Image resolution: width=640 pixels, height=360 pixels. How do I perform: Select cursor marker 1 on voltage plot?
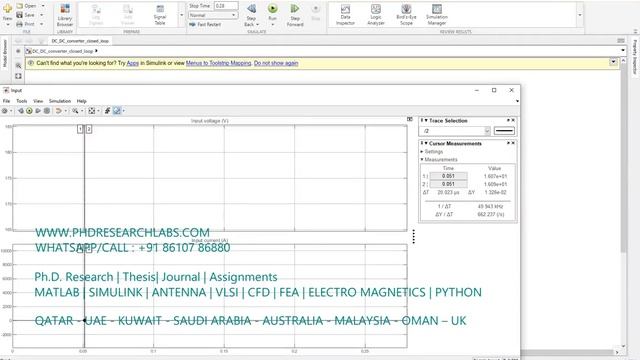tap(80, 129)
